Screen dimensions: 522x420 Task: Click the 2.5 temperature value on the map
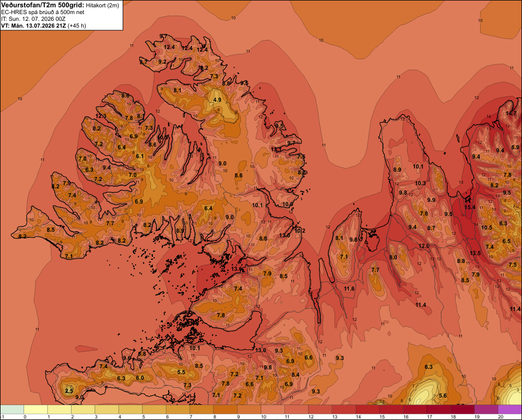[x=69, y=391]
